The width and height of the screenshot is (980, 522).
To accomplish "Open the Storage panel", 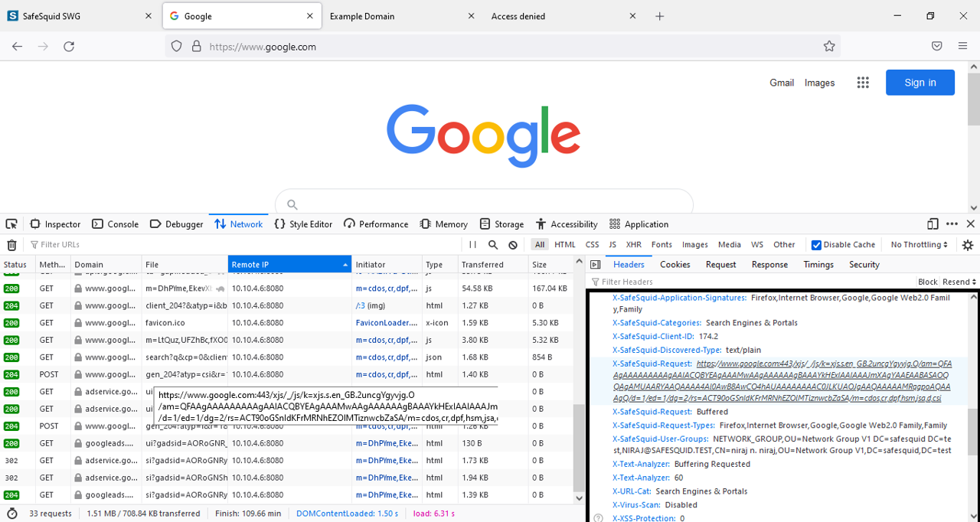I will coord(502,224).
